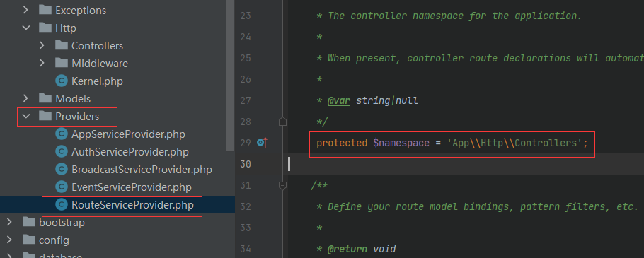Open AppServiceProvider.php

point(128,134)
